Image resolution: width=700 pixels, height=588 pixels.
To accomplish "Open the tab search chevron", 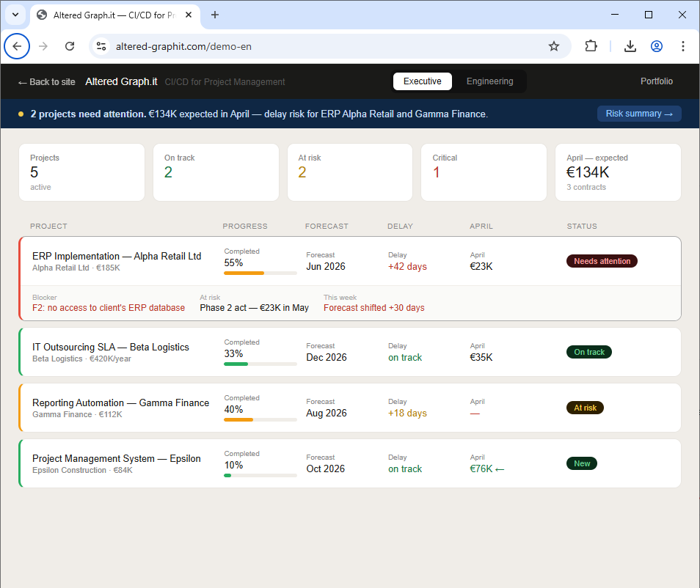I will (15, 15).
